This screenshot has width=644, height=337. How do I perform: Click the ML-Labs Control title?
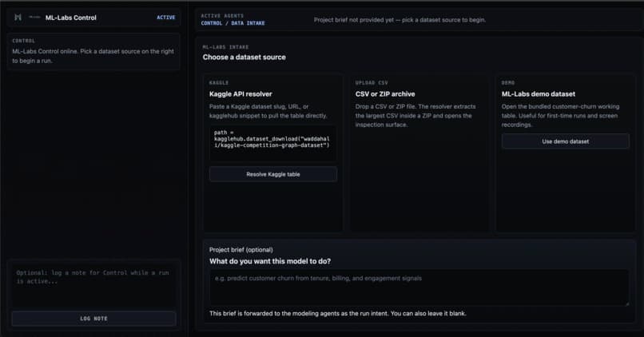70,18
